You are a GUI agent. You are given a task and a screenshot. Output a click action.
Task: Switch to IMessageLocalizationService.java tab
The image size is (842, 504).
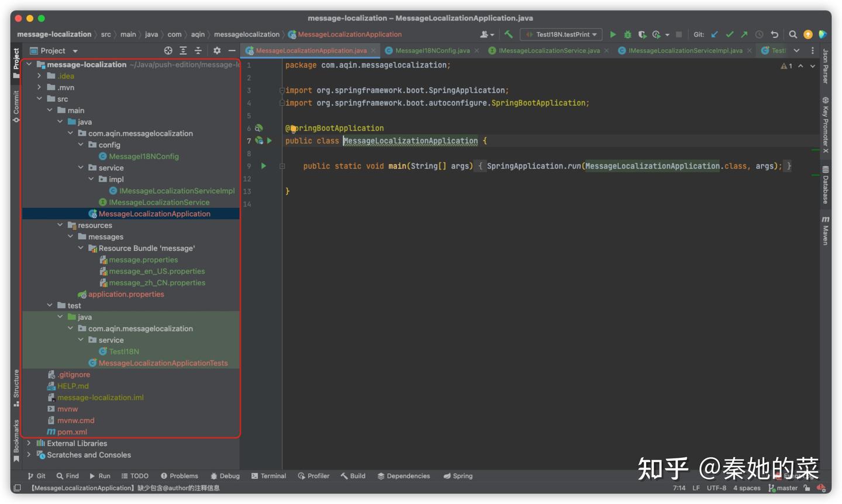tap(549, 51)
